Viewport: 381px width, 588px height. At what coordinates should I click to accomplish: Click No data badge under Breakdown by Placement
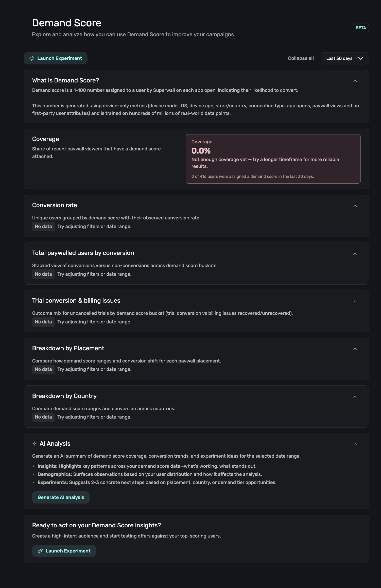(x=43, y=369)
